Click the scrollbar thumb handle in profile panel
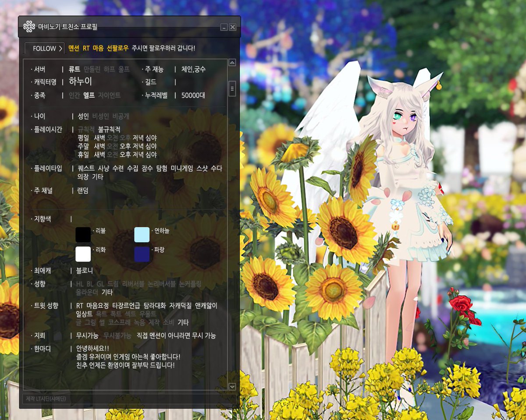 tap(232, 88)
